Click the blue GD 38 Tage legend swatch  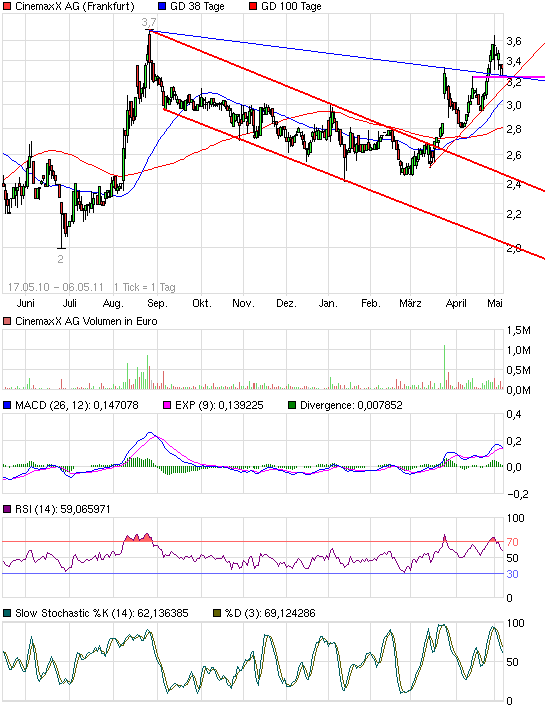click(x=162, y=6)
